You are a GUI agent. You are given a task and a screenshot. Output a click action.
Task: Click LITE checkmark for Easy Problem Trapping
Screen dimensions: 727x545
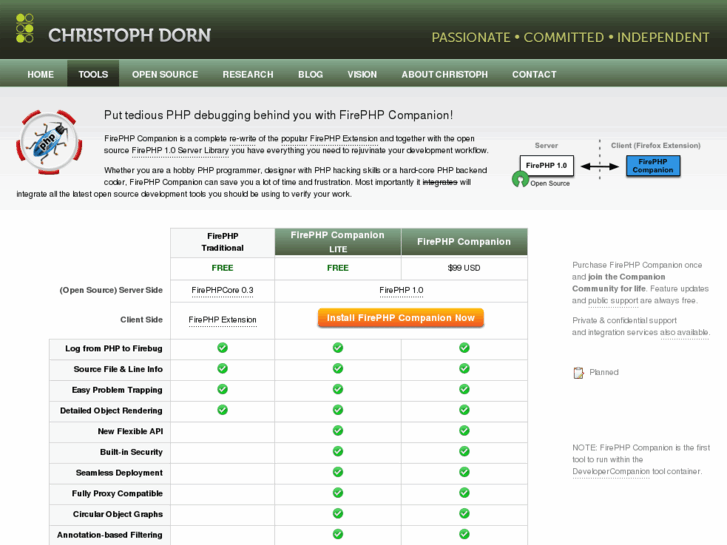[x=338, y=389]
